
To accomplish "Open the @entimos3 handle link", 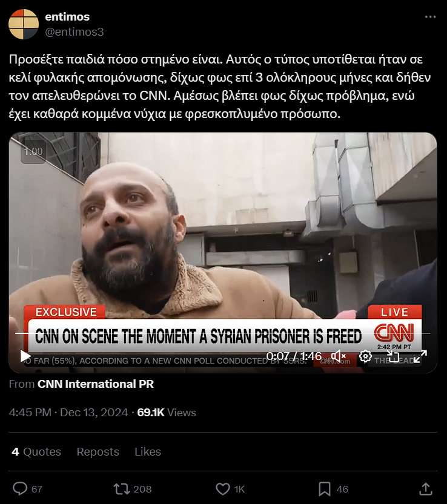I will pyautogui.click(x=74, y=32).
